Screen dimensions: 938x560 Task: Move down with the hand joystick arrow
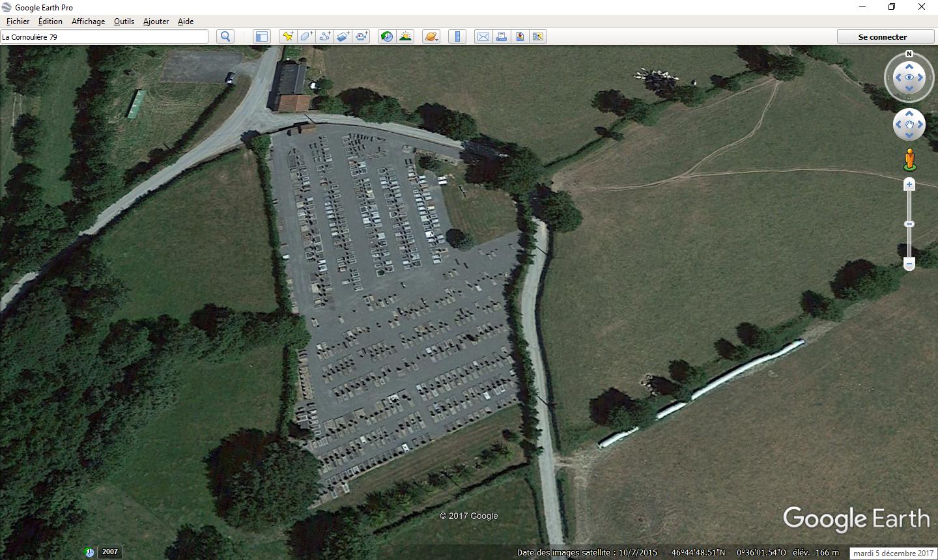pos(909,135)
